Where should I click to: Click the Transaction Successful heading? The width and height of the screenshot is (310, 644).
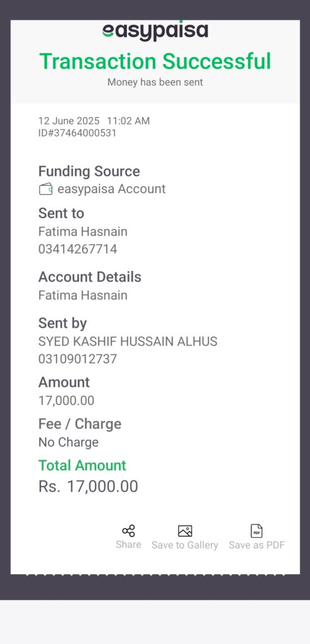pyautogui.click(x=155, y=61)
